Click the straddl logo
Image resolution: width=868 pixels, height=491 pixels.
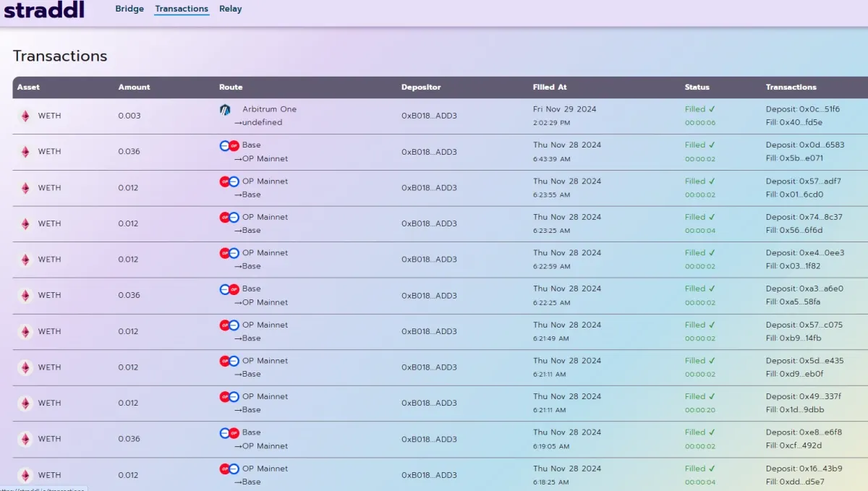point(44,10)
